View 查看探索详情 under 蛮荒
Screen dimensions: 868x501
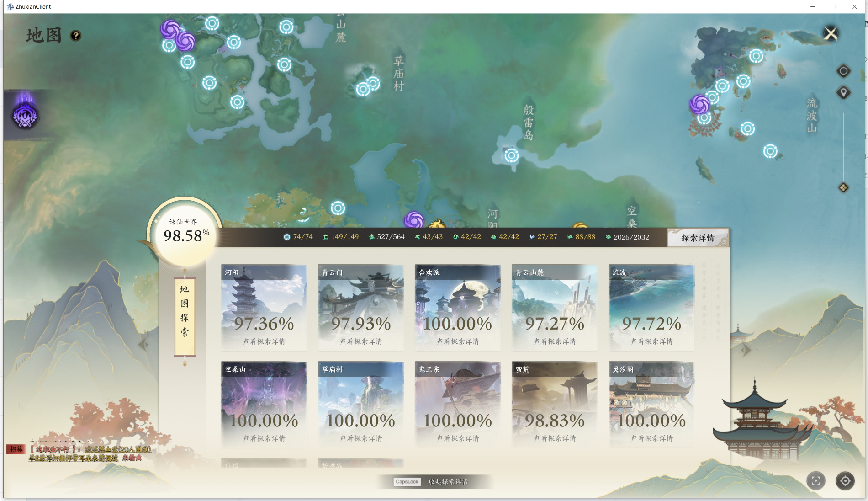pos(555,438)
